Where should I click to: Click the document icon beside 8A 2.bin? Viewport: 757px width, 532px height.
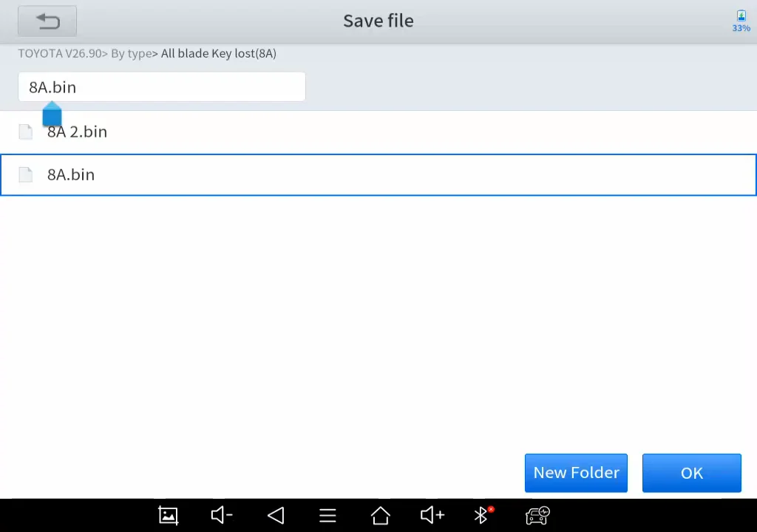coord(26,132)
